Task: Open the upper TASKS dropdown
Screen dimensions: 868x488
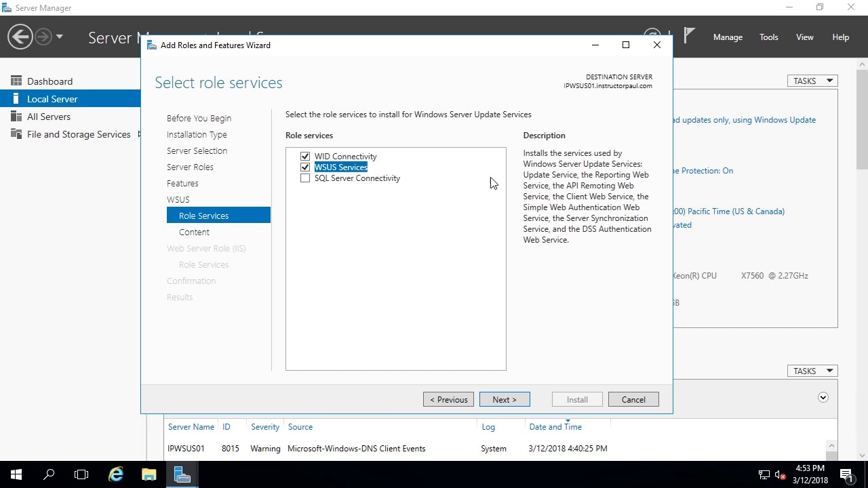Action: [x=812, y=81]
